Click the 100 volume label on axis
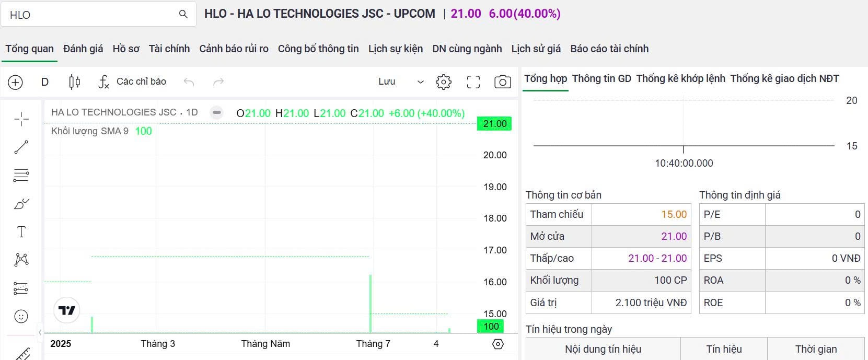Viewport: 868px width, 360px height. [491, 327]
